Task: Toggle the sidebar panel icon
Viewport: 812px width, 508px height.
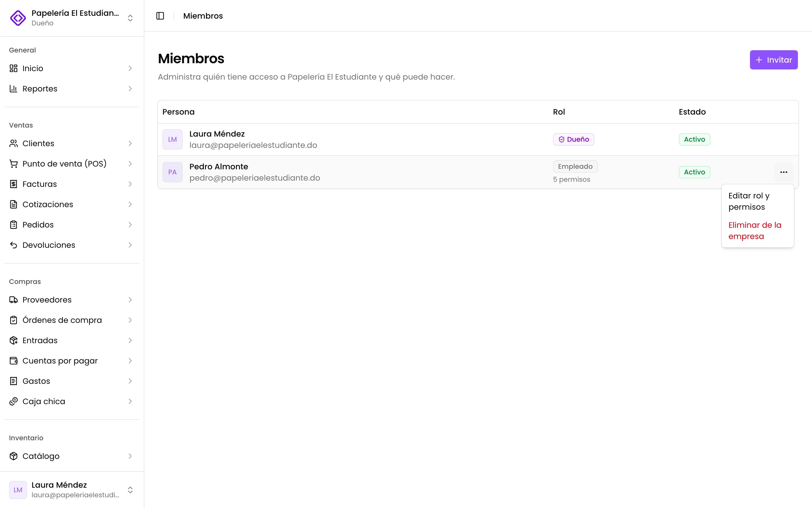Action: [160, 16]
